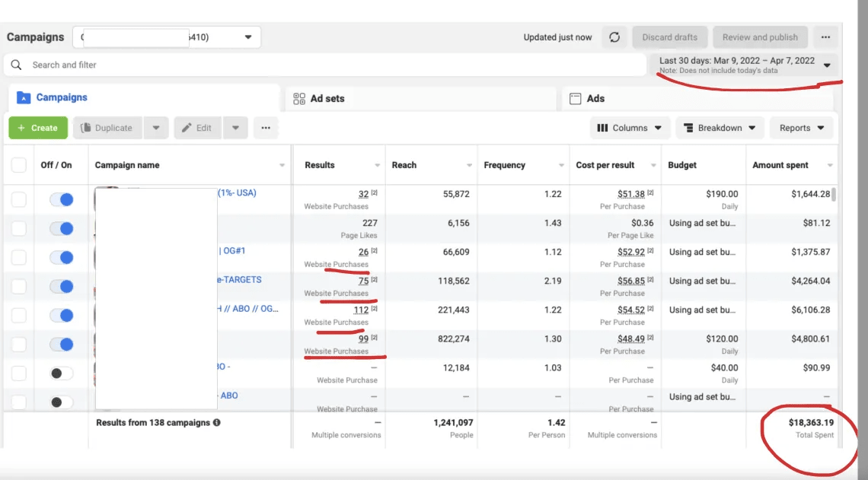
Task: Click the info icon beside 138 campaigns
Action: [x=217, y=422]
